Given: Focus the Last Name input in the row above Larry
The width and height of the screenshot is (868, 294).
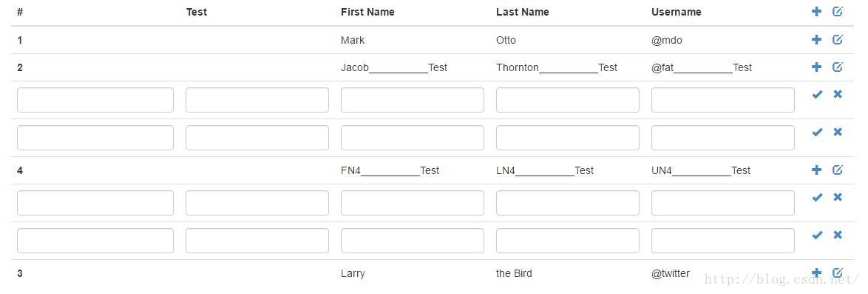Looking at the screenshot, I should 567,241.
